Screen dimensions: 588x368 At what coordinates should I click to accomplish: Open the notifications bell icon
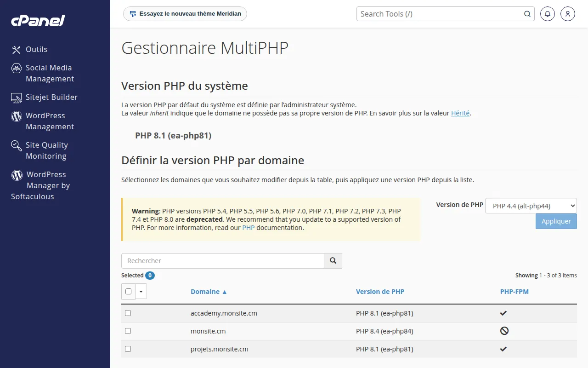[x=547, y=14]
